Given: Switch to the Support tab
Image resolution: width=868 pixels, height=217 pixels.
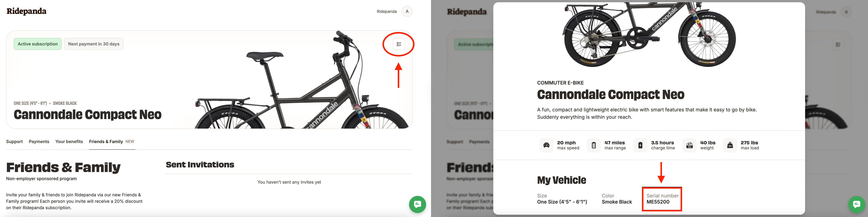Looking at the screenshot, I should (x=15, y=141).
